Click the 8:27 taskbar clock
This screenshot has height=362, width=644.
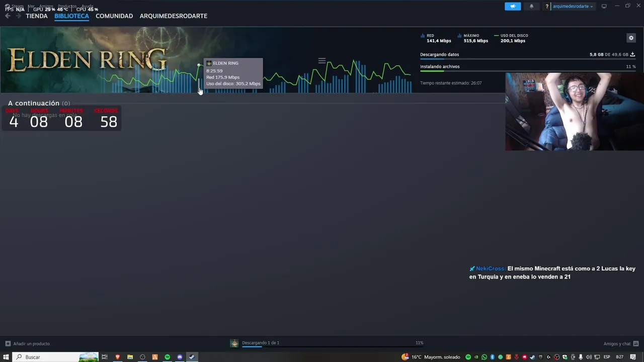click(620, 357)
